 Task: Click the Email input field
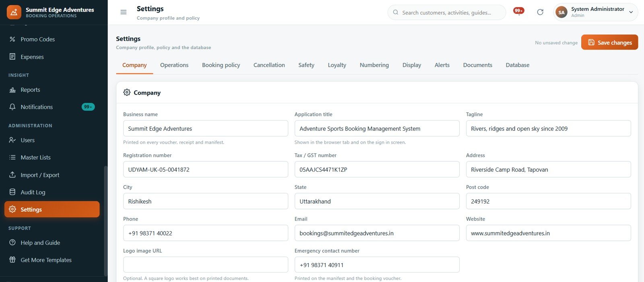tap(377, 233)
